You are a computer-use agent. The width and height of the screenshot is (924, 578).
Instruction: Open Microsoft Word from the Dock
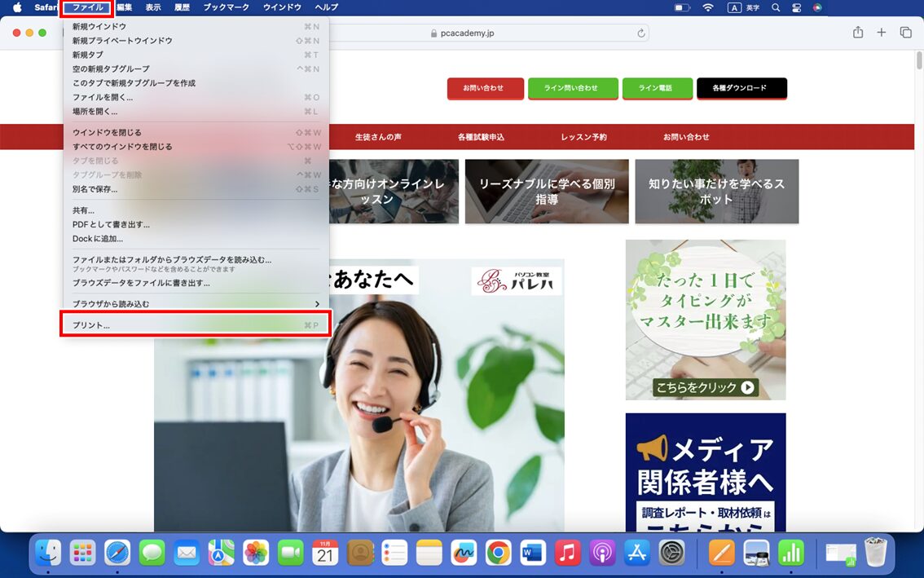pyautogui.click(x=532, y=552)
